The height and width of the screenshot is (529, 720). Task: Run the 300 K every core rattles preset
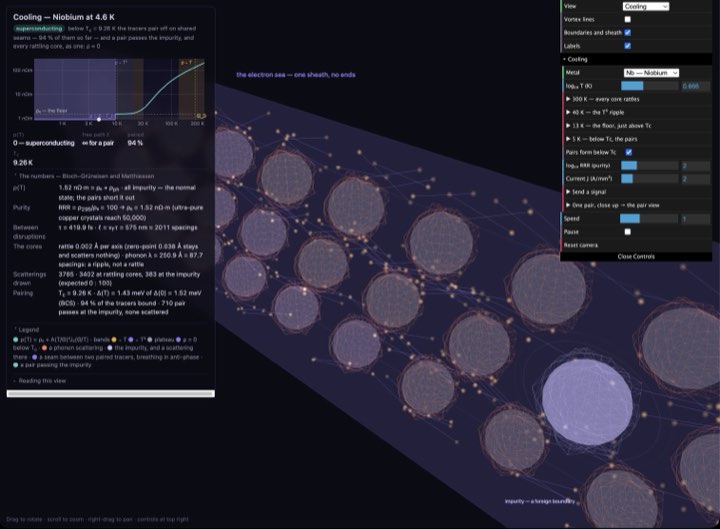[636, 99]
